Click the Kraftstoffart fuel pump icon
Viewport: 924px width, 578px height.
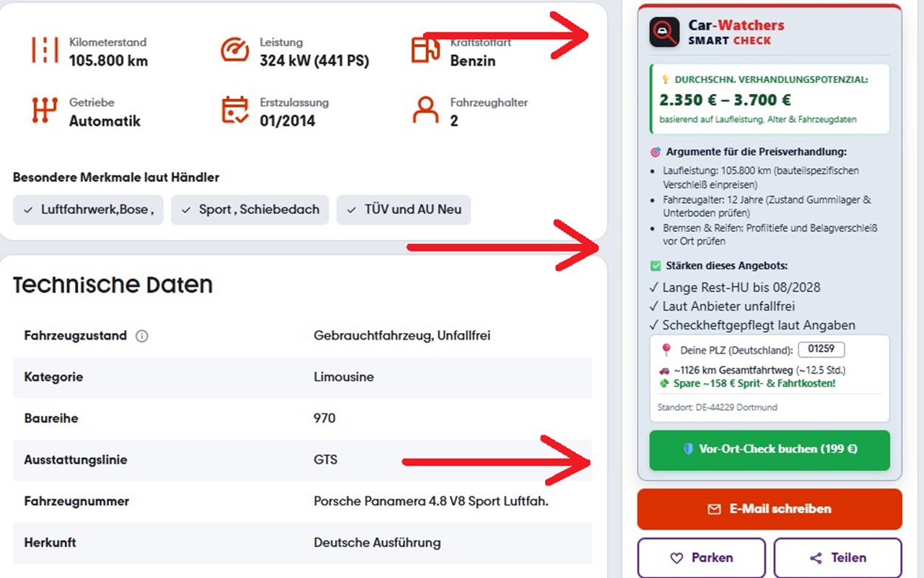click(x=425, y=51)
